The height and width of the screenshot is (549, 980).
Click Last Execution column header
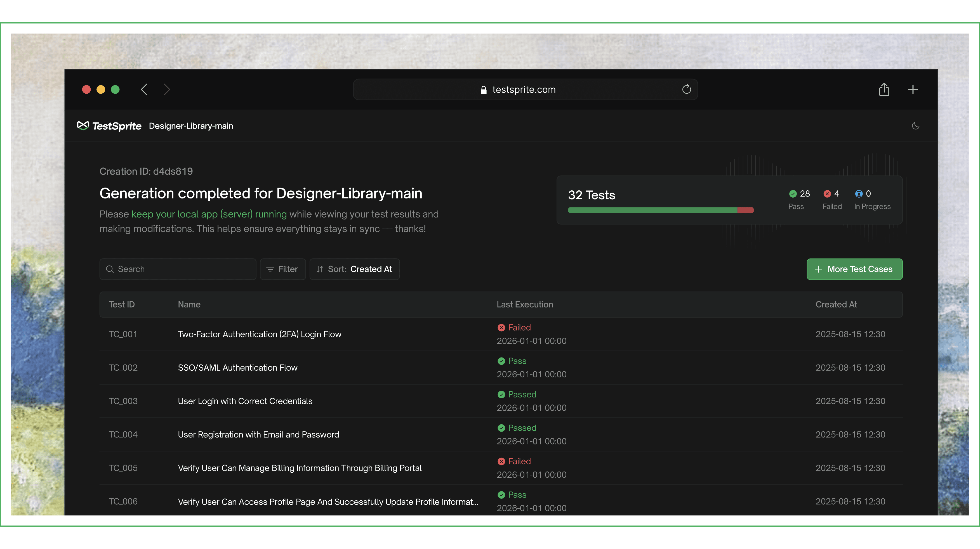click(x=525, y=304)
